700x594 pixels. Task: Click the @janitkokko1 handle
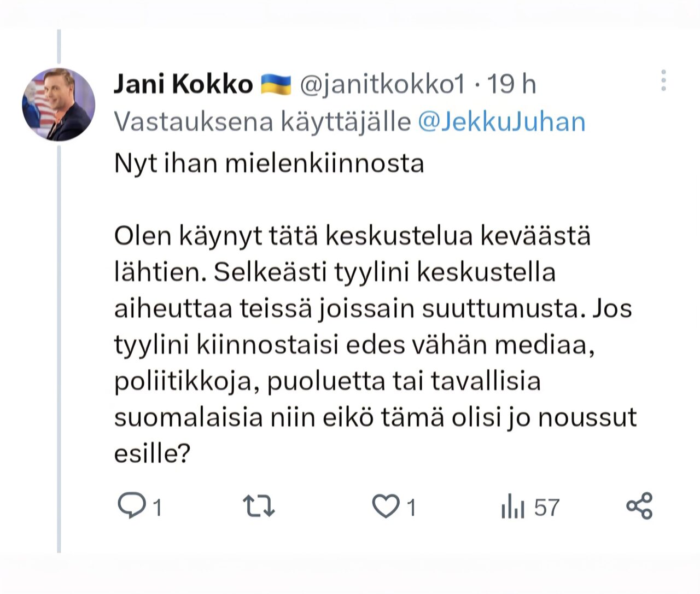point(382,84)
